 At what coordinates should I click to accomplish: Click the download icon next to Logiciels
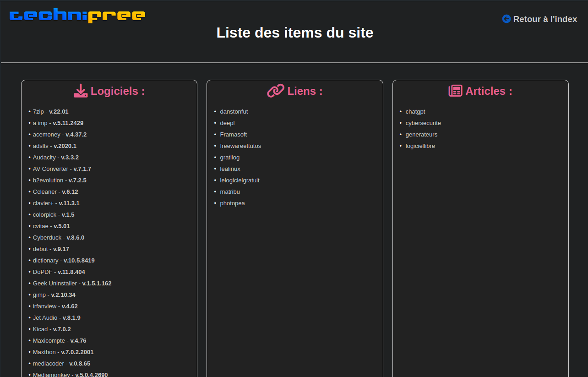point(81,91)
